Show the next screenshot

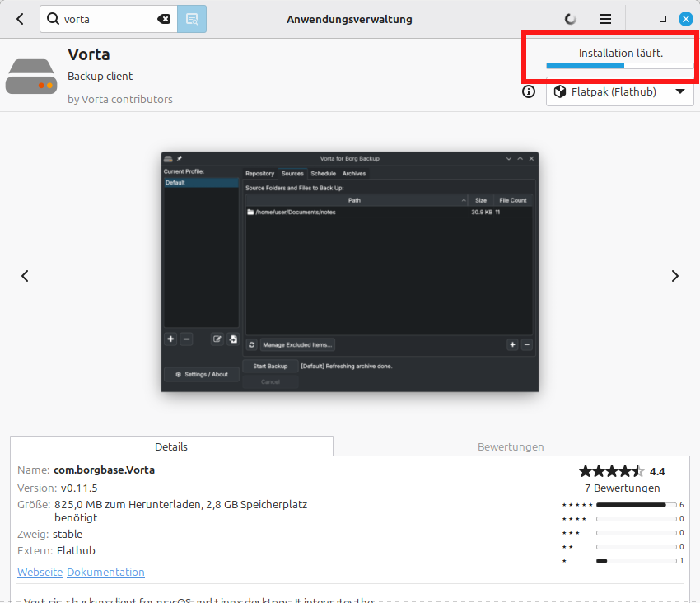point(675,276)
